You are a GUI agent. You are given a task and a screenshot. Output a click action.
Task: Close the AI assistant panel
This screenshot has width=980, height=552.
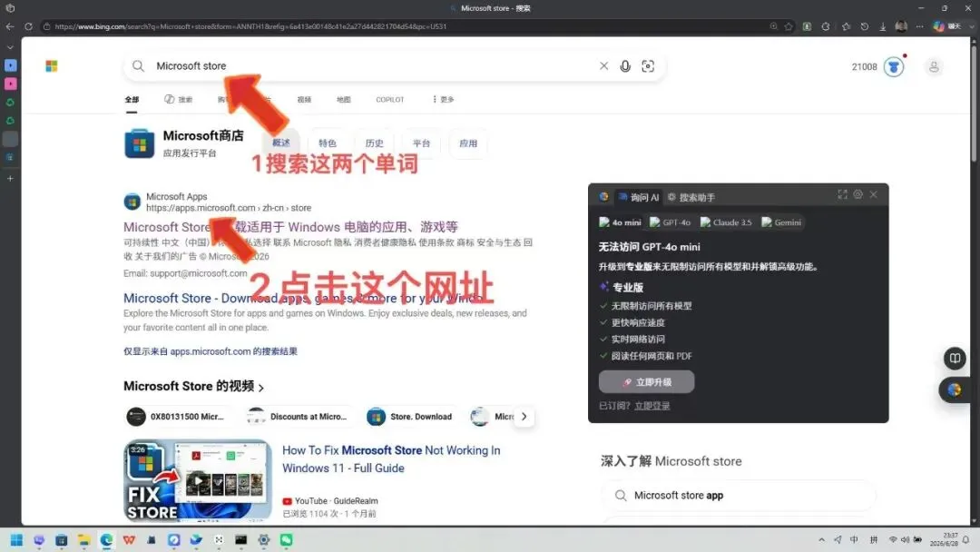point(874,194)
